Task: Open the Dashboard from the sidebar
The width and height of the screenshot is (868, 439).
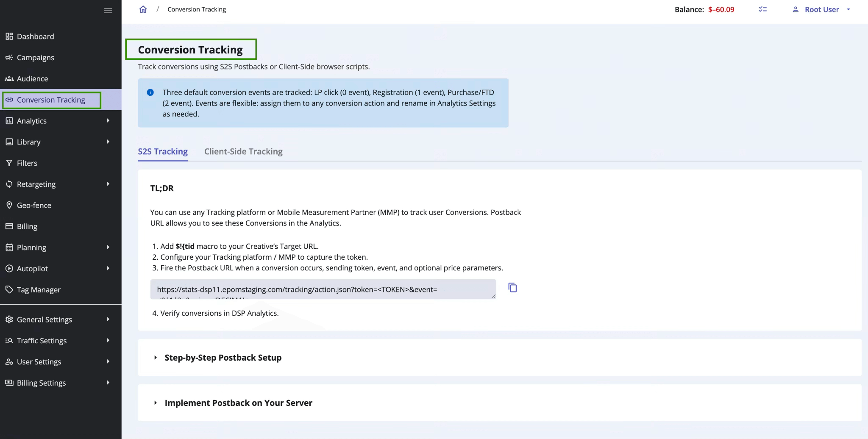Action: 35,36
